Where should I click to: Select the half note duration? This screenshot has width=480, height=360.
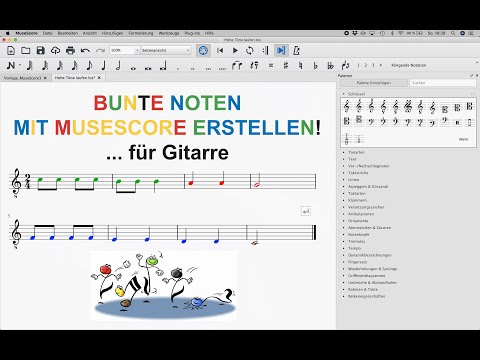pos(118,65)
